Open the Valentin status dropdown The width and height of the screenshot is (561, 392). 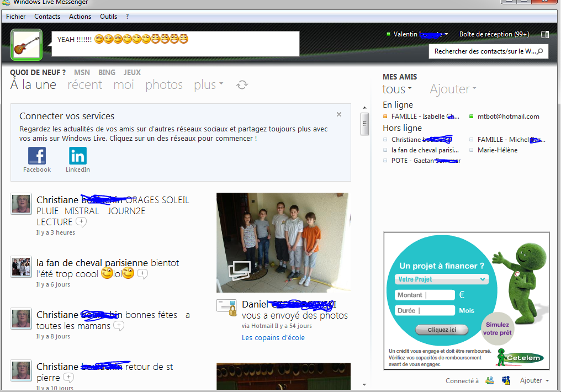tap(446, 34)
